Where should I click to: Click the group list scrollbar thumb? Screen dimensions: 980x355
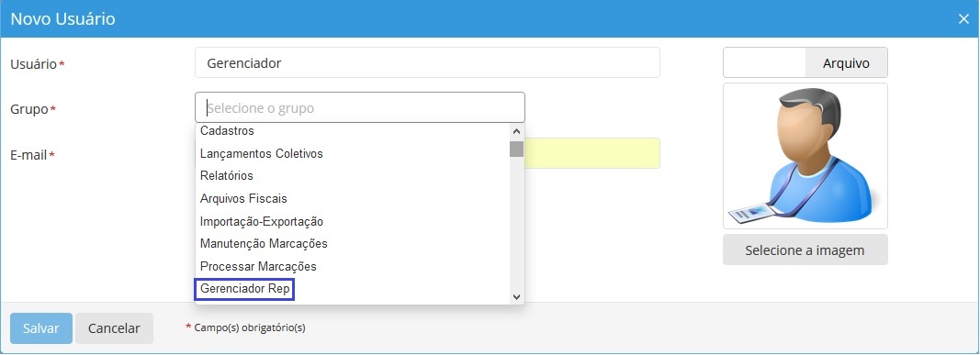click(x=516, y=149)
